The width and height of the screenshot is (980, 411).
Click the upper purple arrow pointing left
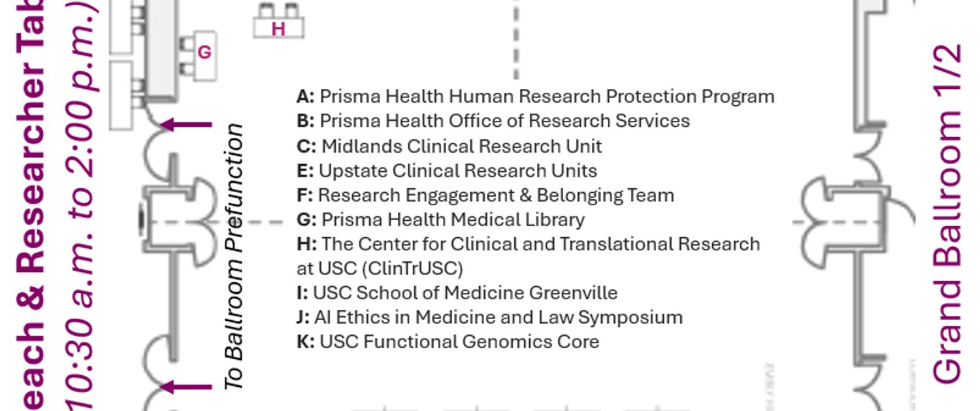(x=186, y=123)
